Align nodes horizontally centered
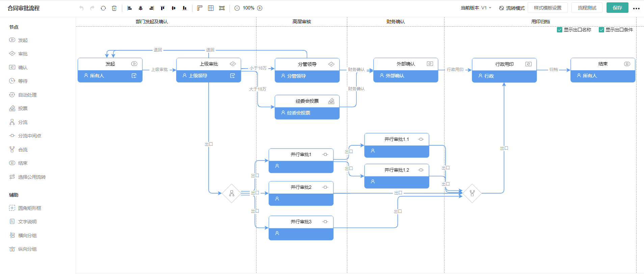The image size is (644, 274). click(x=140, y=8)
